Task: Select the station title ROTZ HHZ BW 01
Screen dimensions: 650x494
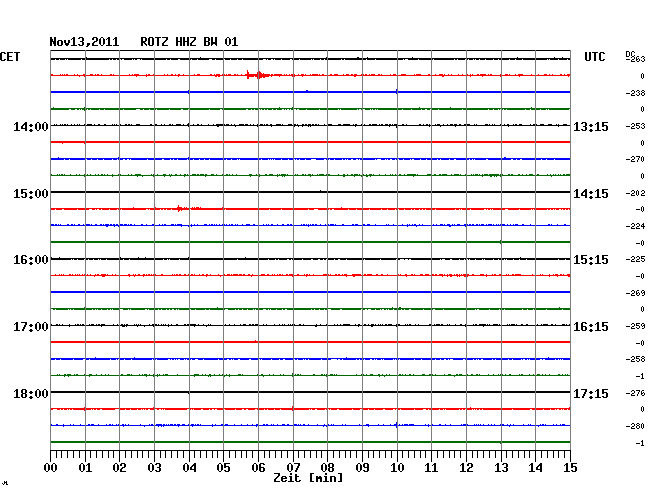Action: 189,42
